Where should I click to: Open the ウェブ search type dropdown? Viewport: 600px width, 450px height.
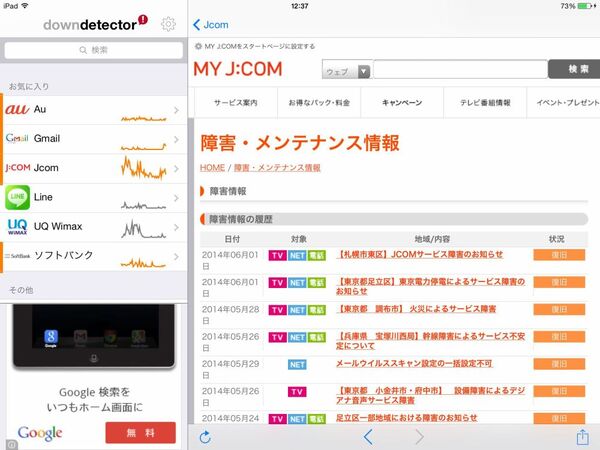point(346,70)
